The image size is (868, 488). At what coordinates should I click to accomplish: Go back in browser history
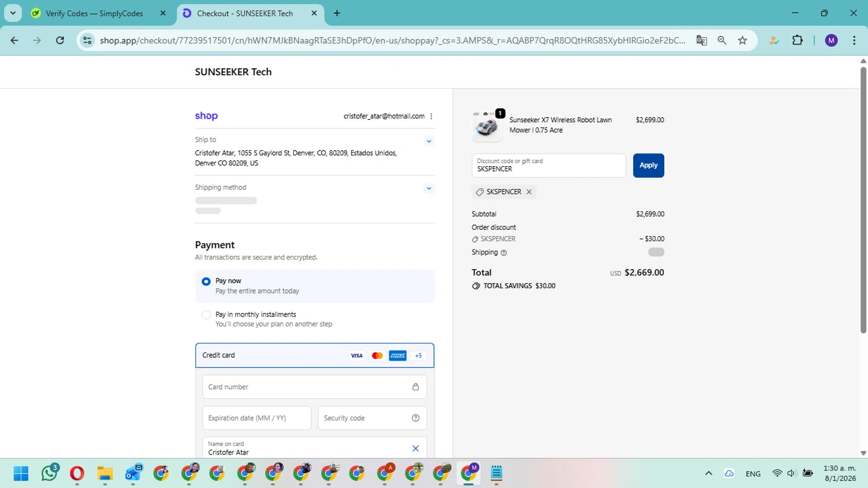(x=14, y=41)
